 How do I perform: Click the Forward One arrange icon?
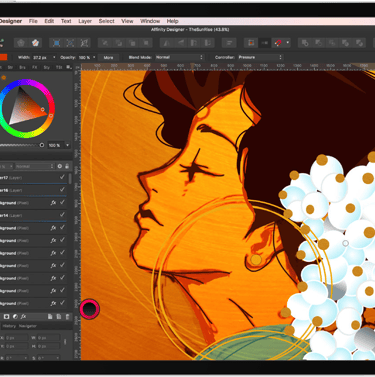tap(132, 43)
